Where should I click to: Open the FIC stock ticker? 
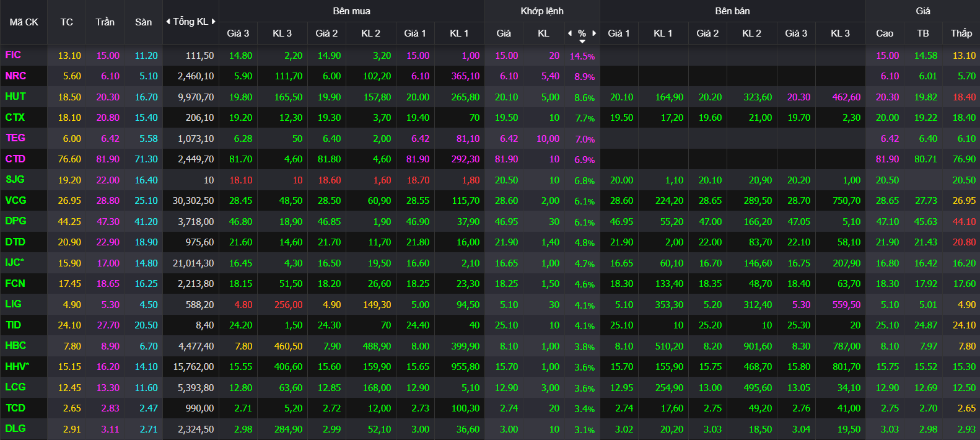[13, 55]
